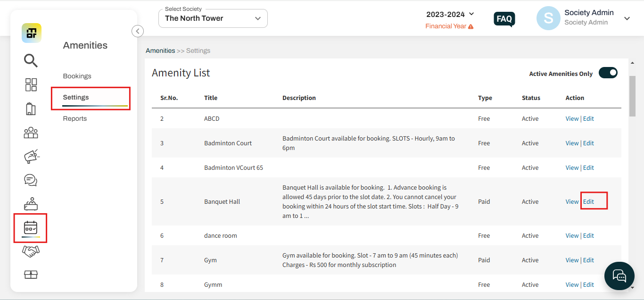
Task: Open the FAQ help icon
Action: pyautogui.click(x=504, y=19)
